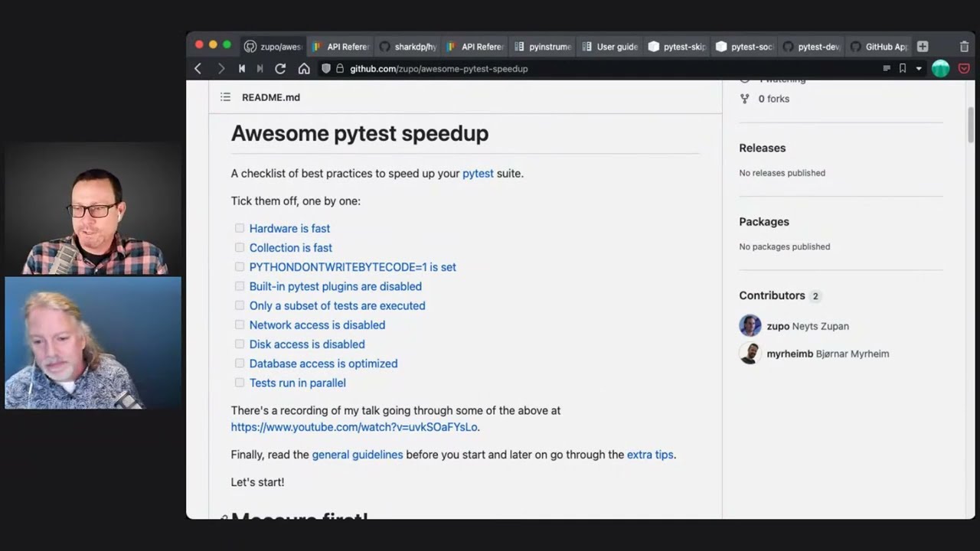
Task: Click the Pocket save icon
Action: coord(964,69)
